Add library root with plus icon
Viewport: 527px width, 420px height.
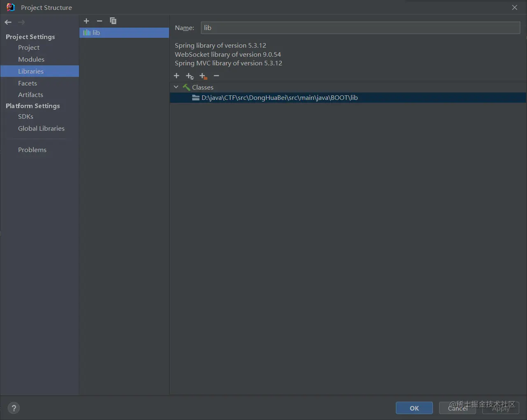coord(176,76)
